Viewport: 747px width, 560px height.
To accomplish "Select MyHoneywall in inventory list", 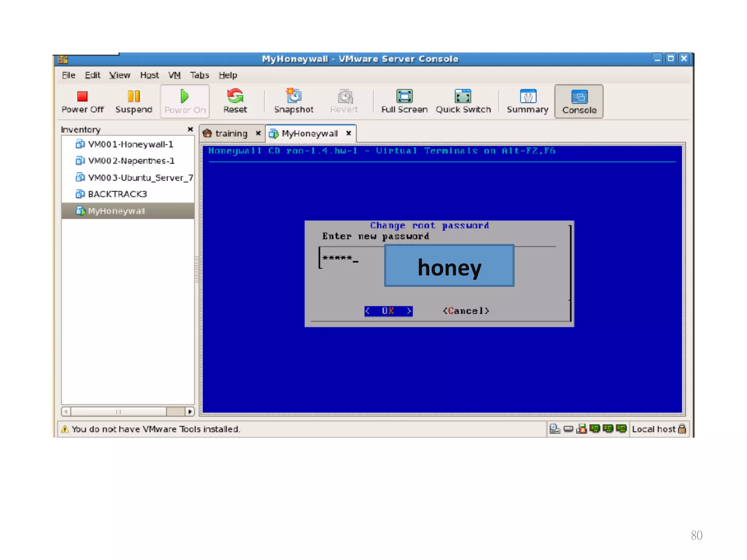I will 128,211.
